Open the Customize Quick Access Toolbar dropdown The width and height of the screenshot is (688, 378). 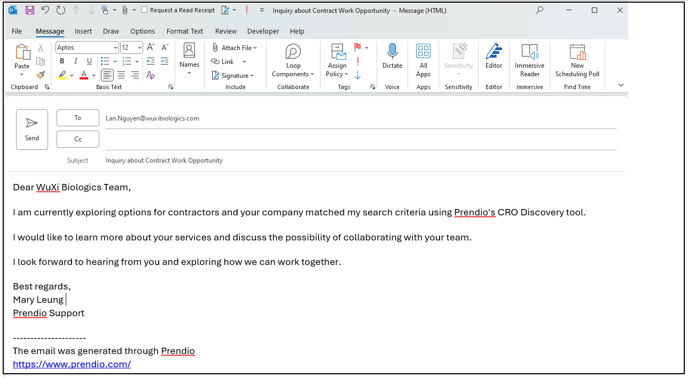(262, 10)
